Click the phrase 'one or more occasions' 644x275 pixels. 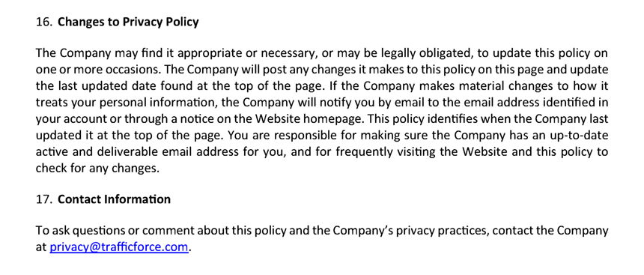click(97, 70)
